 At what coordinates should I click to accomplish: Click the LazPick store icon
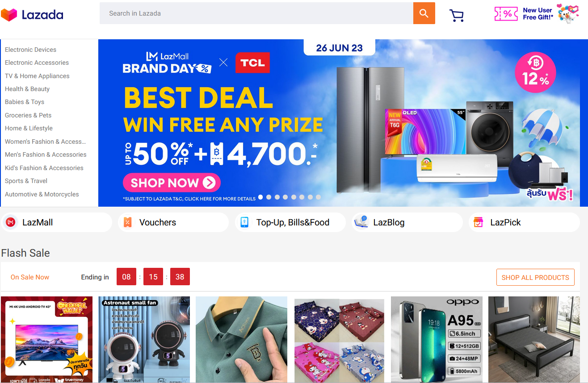(479, 222)
